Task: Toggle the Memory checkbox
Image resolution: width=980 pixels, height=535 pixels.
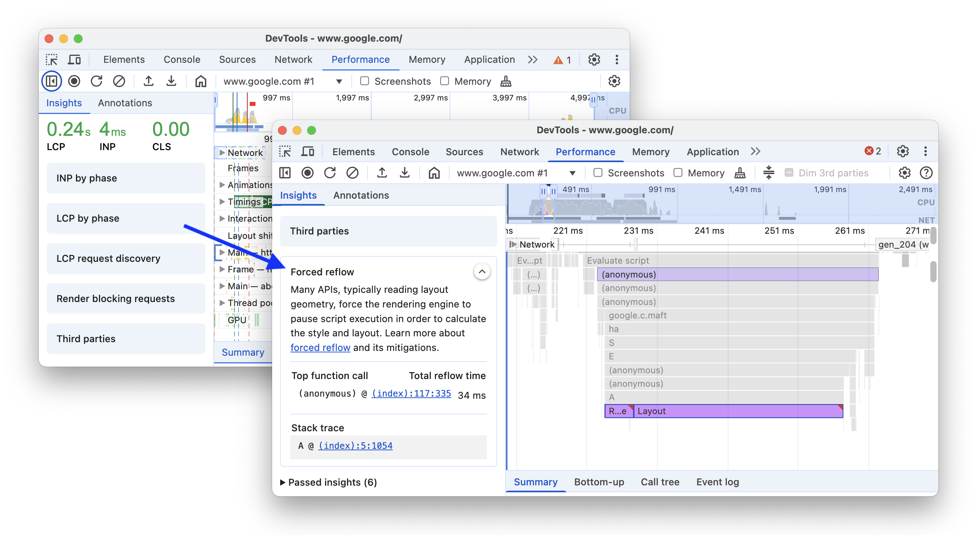Action: 677,173
